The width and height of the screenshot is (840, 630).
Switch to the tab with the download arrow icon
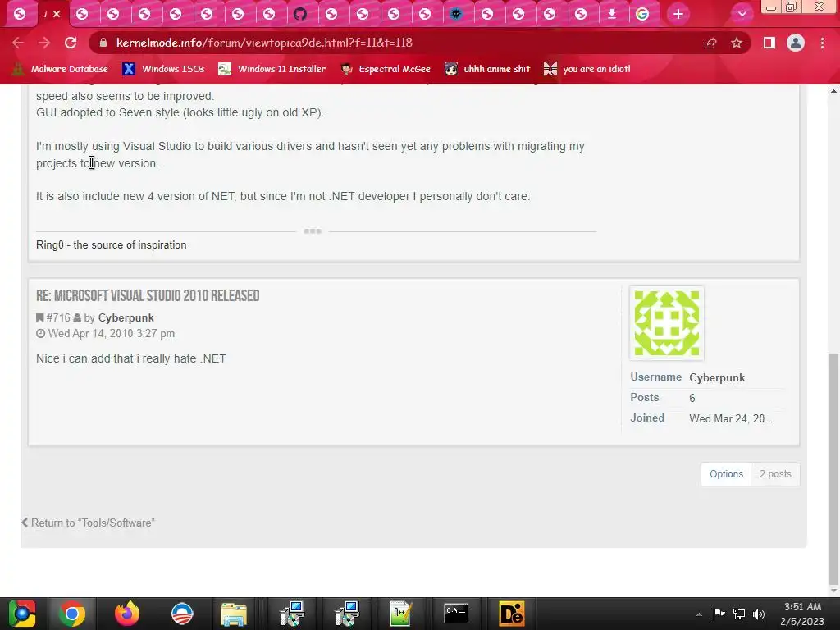point(612,14)
